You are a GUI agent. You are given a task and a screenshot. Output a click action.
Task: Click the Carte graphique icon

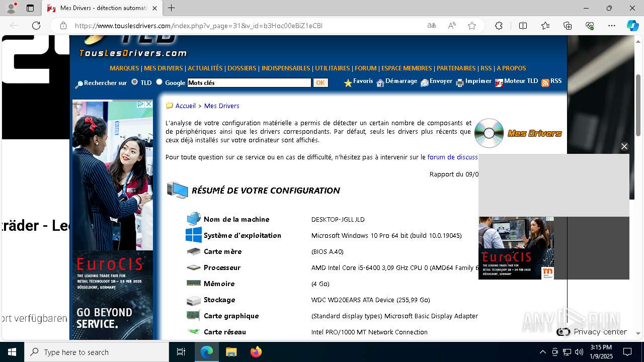[194, 316]
